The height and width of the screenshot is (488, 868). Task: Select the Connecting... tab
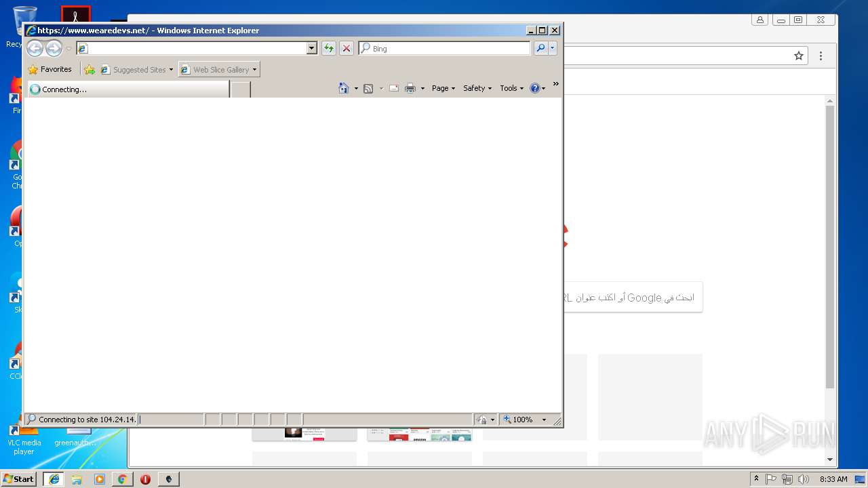click(x=127, y=89)
